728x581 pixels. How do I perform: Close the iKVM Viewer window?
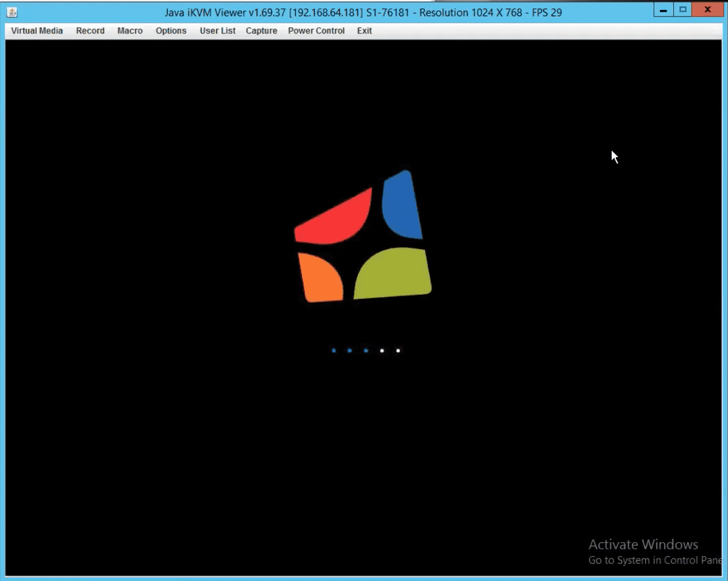[707, 10]
